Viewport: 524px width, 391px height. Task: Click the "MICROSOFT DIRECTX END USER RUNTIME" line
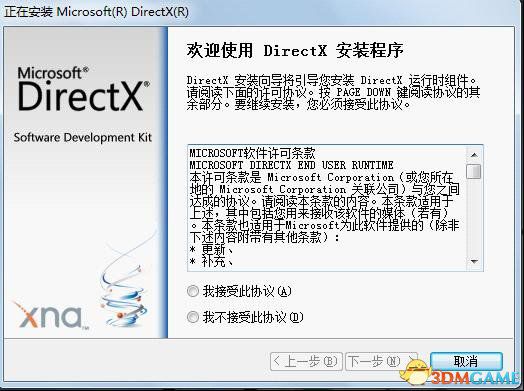[291, 165]
